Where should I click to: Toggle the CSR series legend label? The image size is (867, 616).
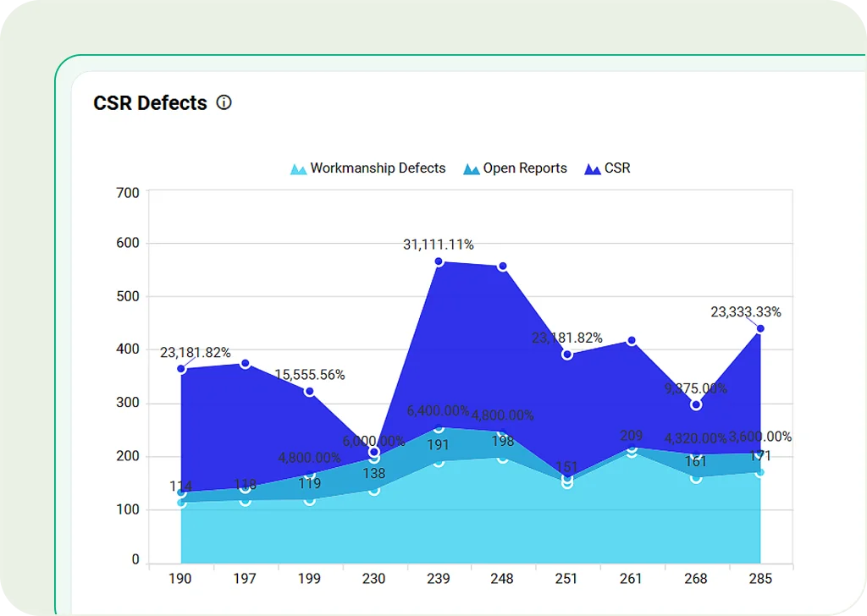coord(617,168)
